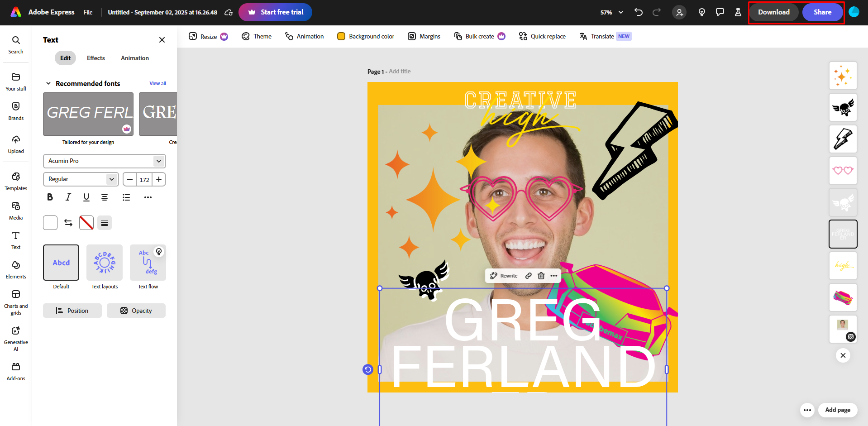Switch to the Effects tab
This screenshot has width=868, height=426.
tap(96, 58)
